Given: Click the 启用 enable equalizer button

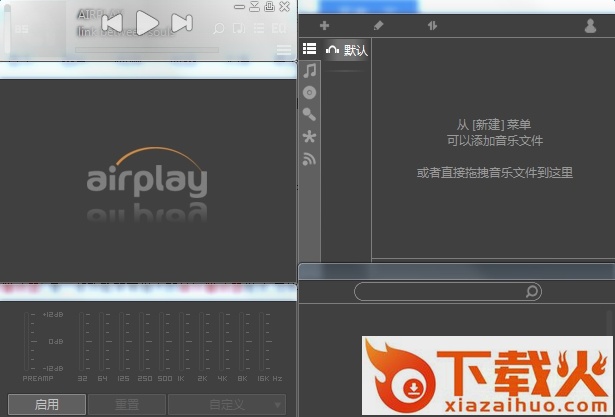Looking at the screenshot, I should (x=47, y=404).
